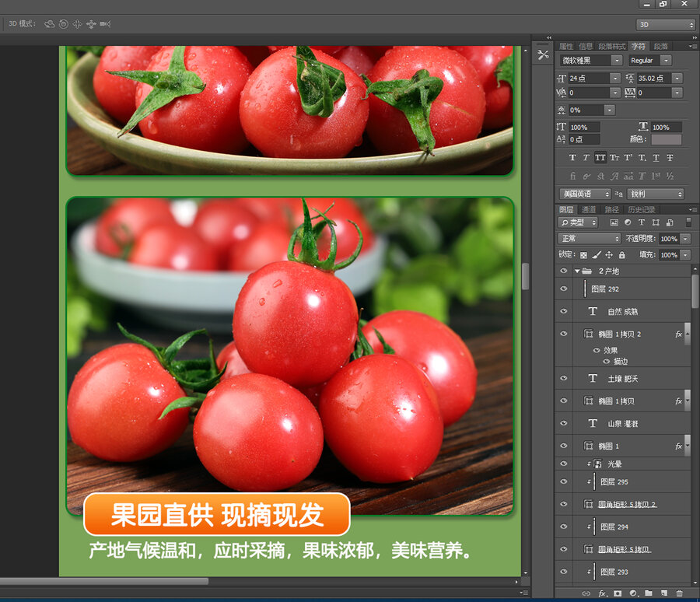The width and height of the screenshot is (700, 602).
Task: Apply underline text style
Action: [x=656, y=158]
